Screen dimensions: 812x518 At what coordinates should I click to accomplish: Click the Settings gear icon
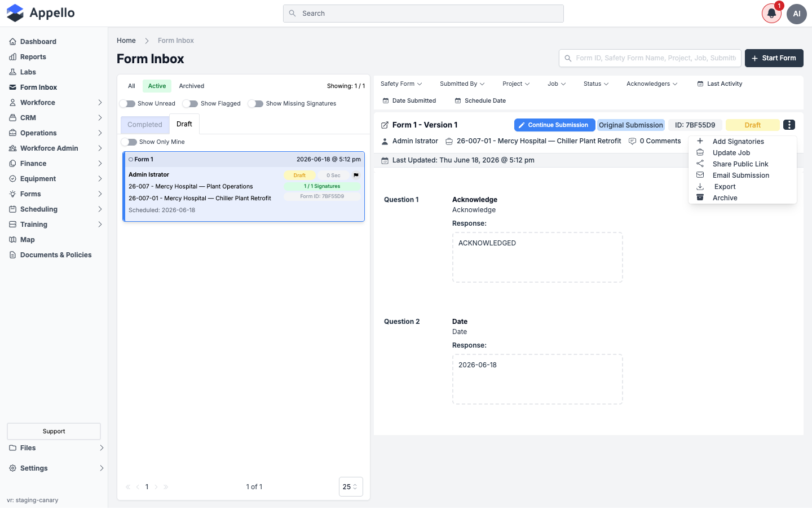(12, 468)
